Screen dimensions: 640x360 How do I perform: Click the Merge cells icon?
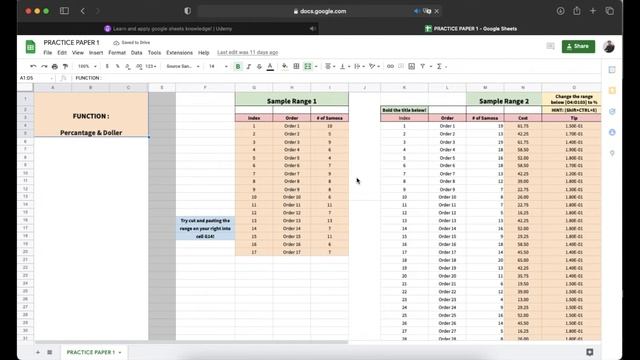click(x=308, y=66)
